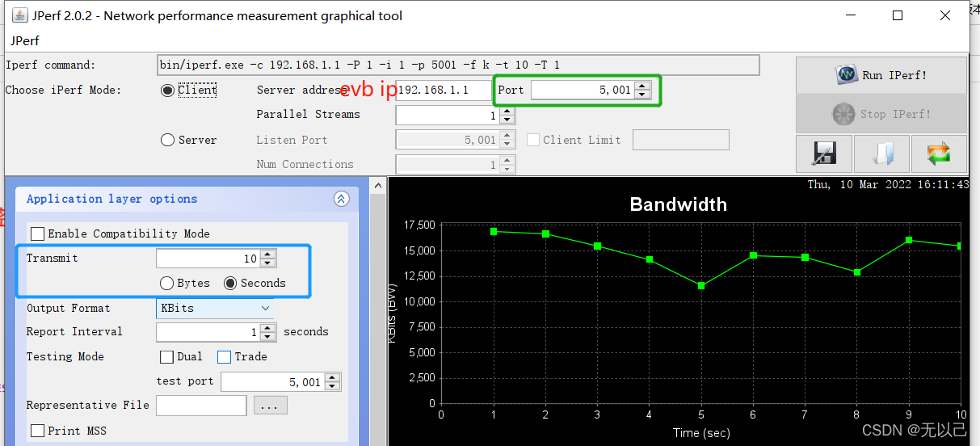Screen dimensions: 980x446
Task: Increase Report Interval with up arrow
Action: point(268,327)
